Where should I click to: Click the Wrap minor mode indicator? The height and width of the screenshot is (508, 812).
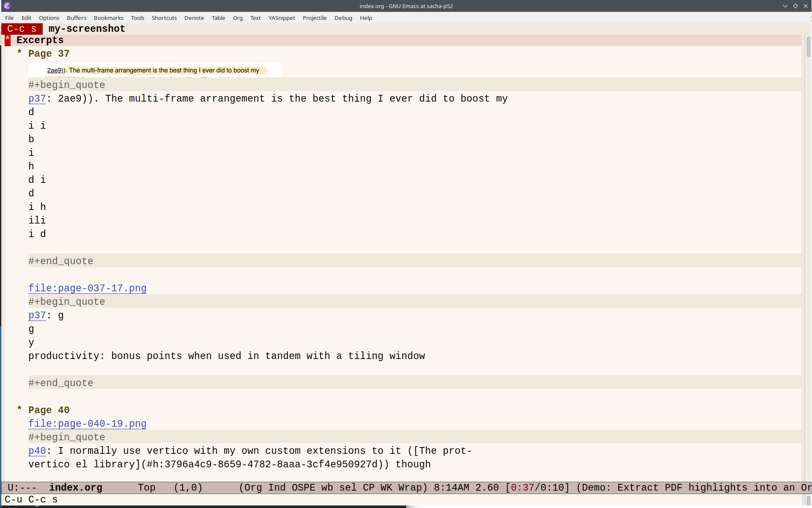tap(409, 488)
